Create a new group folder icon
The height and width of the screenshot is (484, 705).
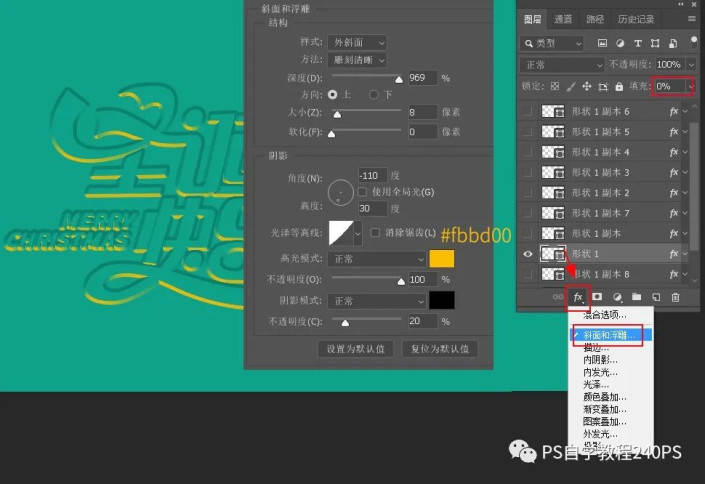click(636, 297)
